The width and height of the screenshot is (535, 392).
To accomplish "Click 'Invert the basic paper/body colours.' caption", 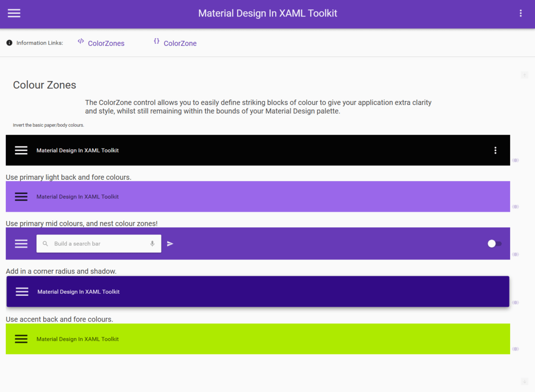I will pos(49,125).
